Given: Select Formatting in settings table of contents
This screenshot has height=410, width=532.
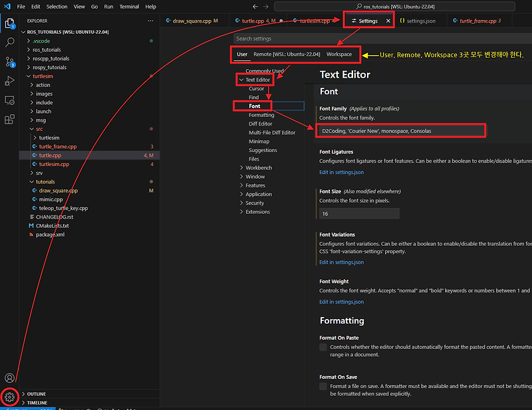Looking at the screenshot, I should pos(261,115).
